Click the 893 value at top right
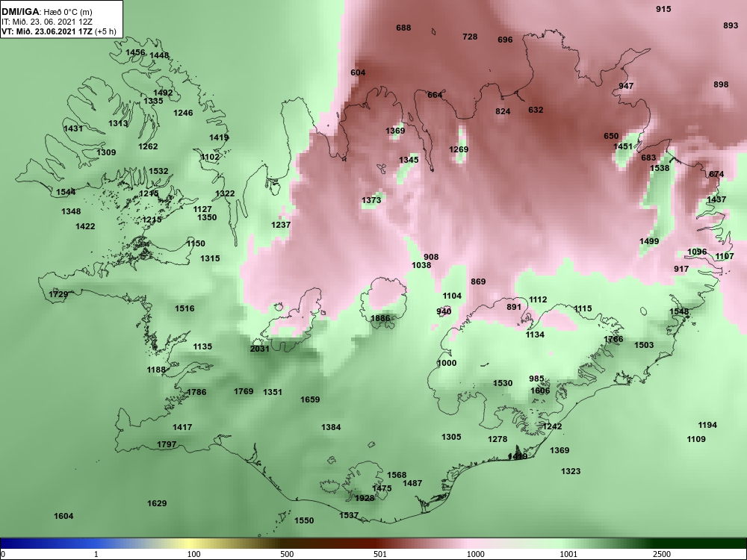This screenshot has width=747, height=560. point(731,25)
